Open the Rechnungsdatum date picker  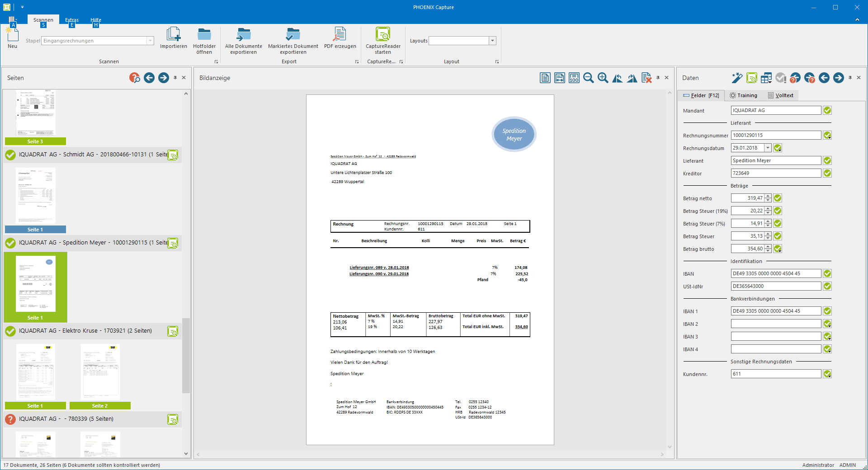coord(768,148)
